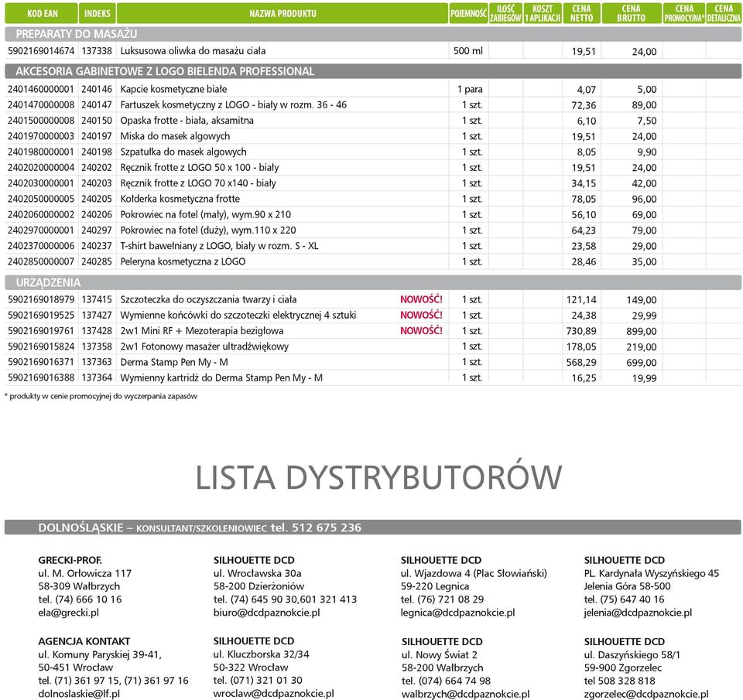Open email jelenia@dcdpaznokcie.pl
743x700 pixels.
pyautogui.click(x=638, y=613)
